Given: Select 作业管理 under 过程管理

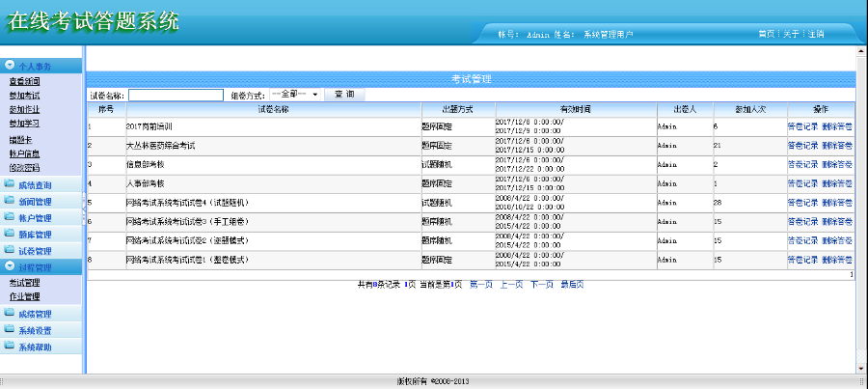Looking at the screenshot, I should tap(24, 296).
